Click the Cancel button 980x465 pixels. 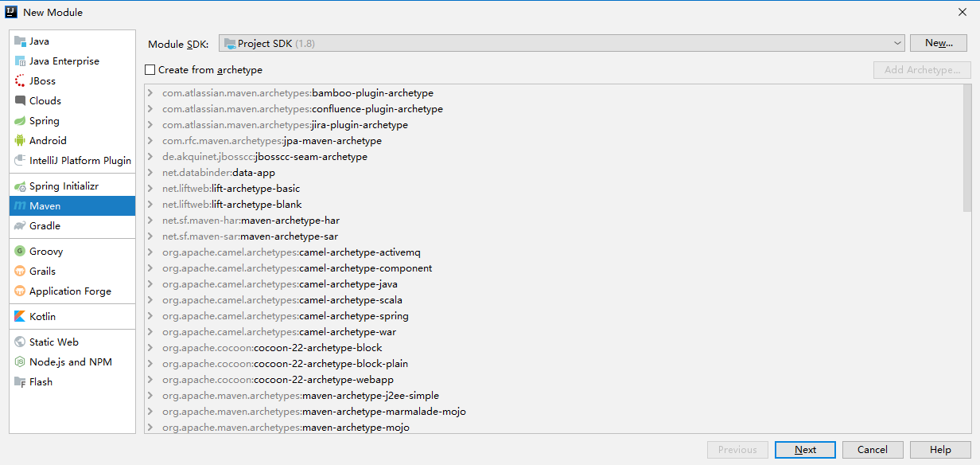coord(873,450)
